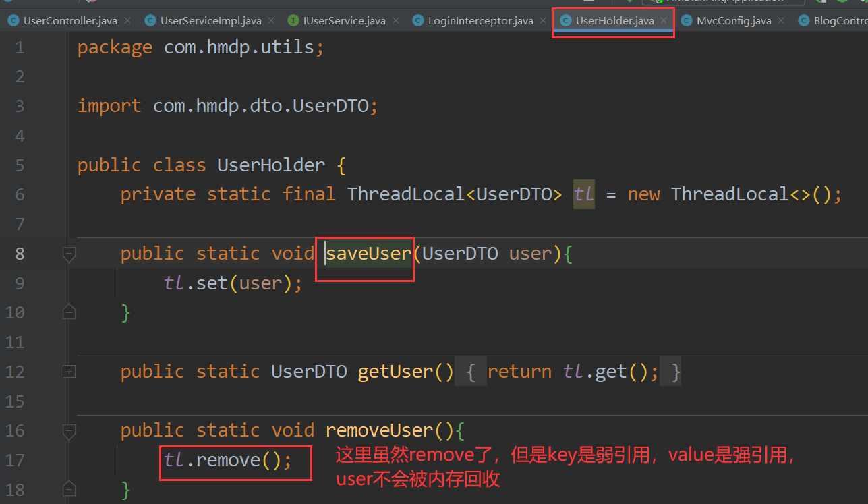This screenshot has height=504, width=868.
Task: Click the removeUser method name
Action: [379, 430]
